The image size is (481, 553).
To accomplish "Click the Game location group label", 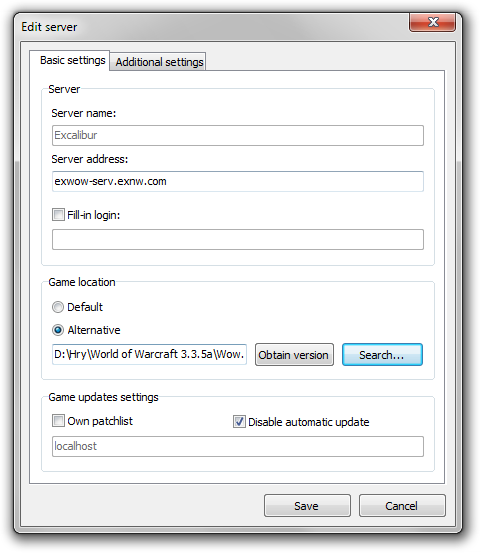I will pos(82,282).
